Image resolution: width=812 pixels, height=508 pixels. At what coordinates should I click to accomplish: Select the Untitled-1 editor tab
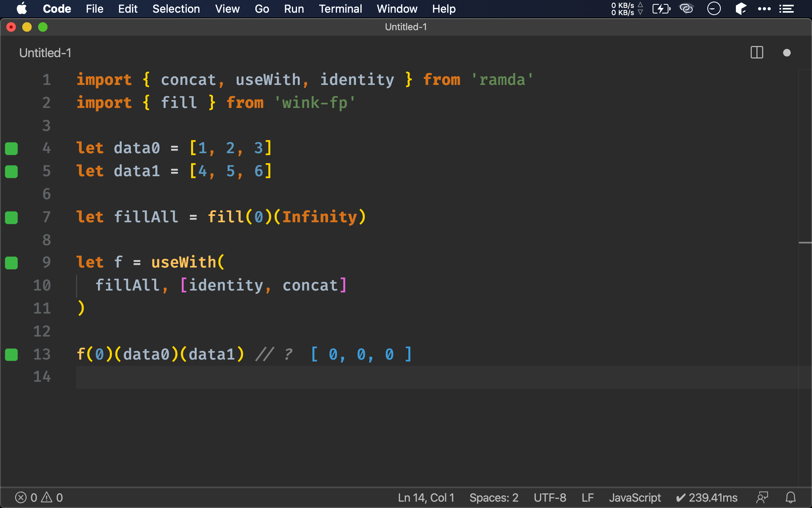(45, 53)
